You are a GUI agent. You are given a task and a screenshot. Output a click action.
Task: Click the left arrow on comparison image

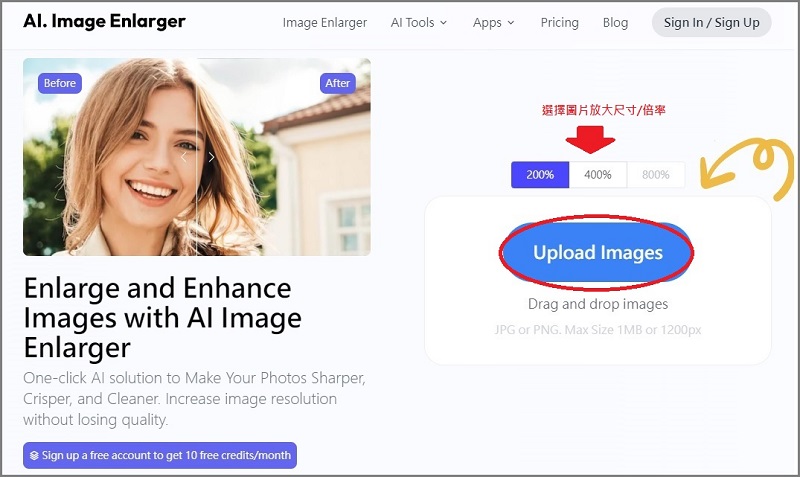coord(183,157)
